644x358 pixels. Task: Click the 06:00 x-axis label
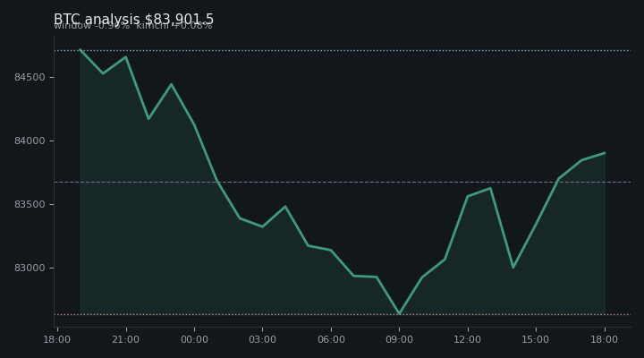[331, 339]
